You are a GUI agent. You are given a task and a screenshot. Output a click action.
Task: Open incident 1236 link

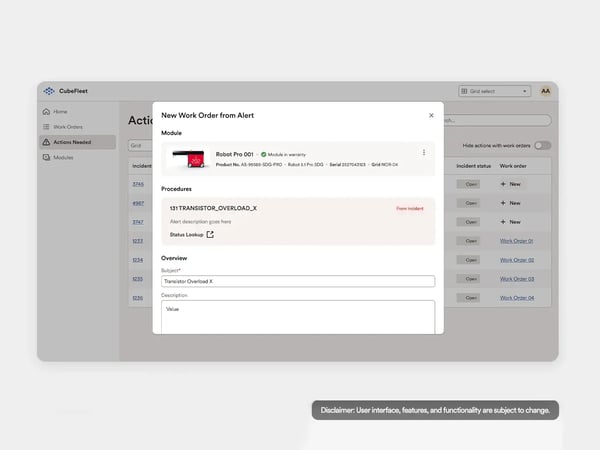tap(137, 298)
